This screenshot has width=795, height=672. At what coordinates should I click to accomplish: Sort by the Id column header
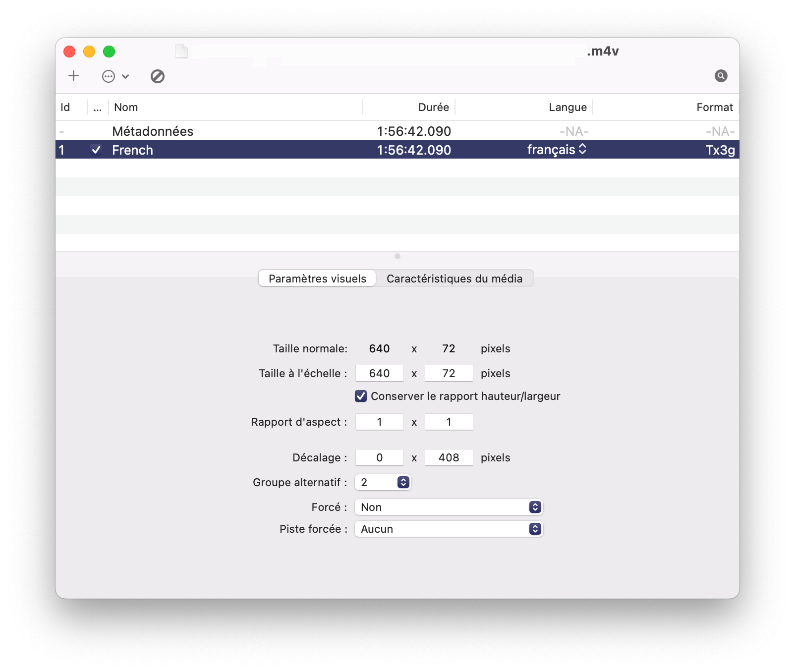71,107
